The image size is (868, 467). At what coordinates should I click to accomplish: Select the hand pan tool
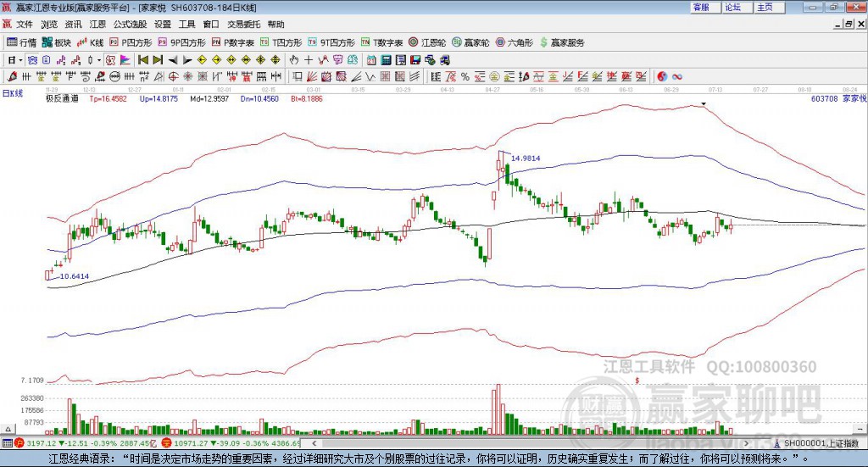pos(293,60)
